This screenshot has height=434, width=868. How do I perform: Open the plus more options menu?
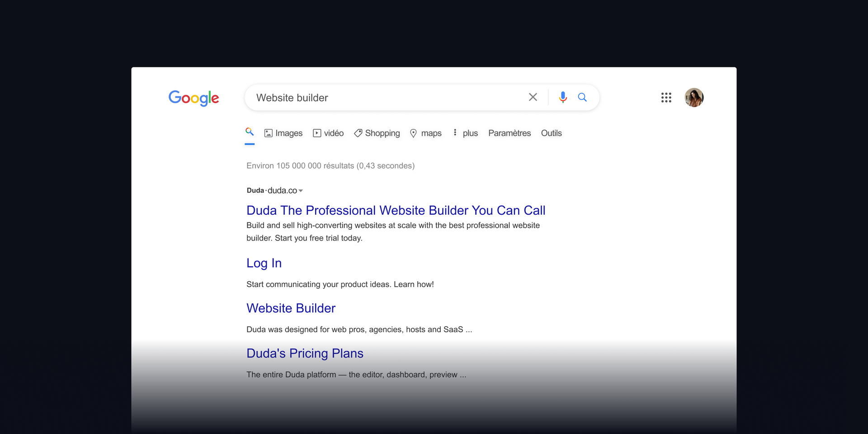465,133
